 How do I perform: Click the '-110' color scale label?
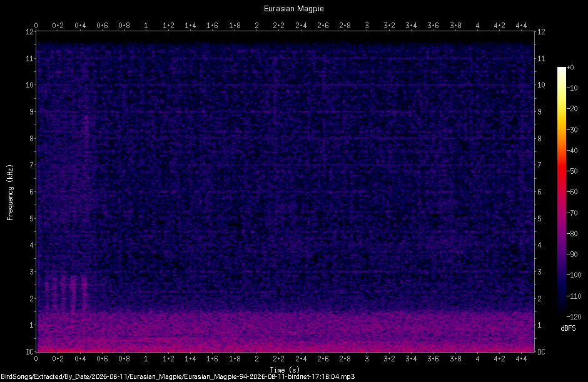pos(574,296)
